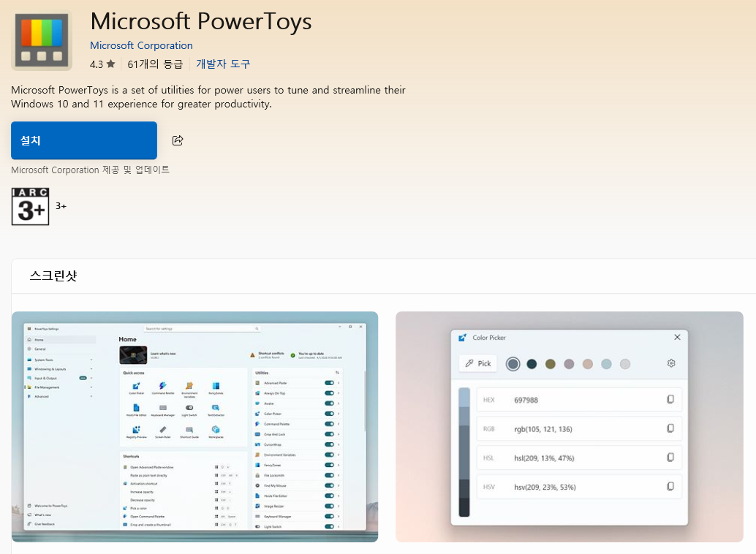Open the Microsoft Corporation publisher link
756x554 pixels.
coord(141,45)
